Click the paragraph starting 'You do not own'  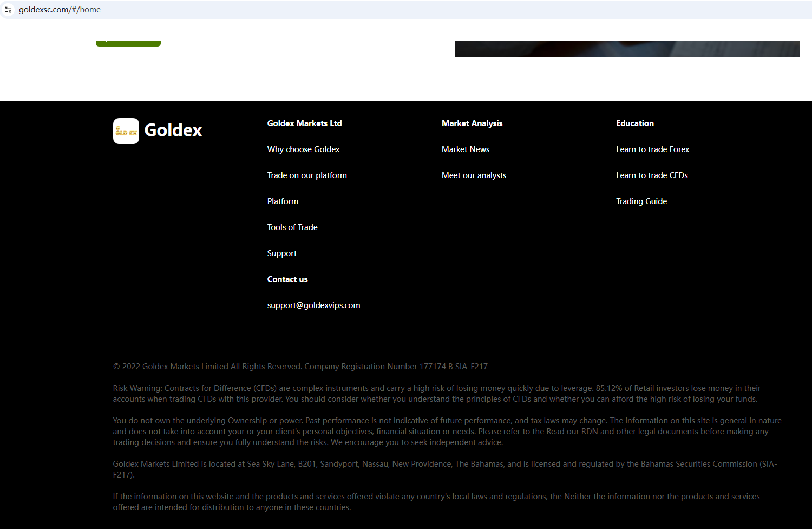tap(447, 432)
